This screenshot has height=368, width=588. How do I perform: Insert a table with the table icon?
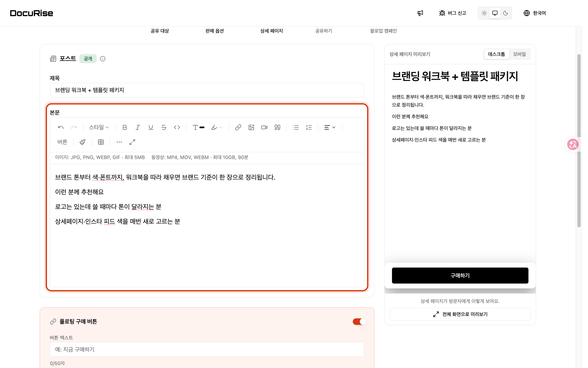click(x=101, y=142)
